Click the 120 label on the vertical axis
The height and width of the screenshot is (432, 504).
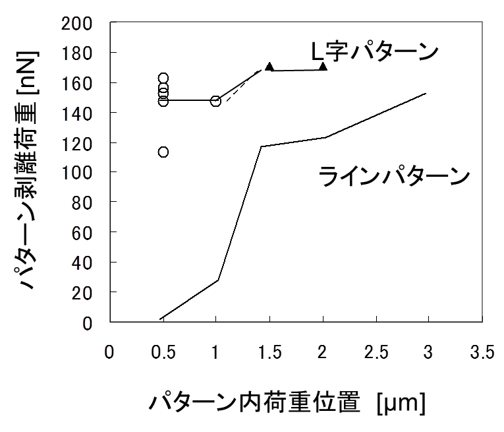(76, 144)
